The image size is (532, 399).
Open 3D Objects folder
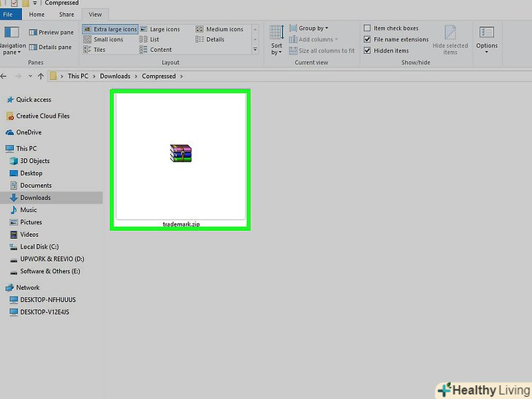pos(30,161)
